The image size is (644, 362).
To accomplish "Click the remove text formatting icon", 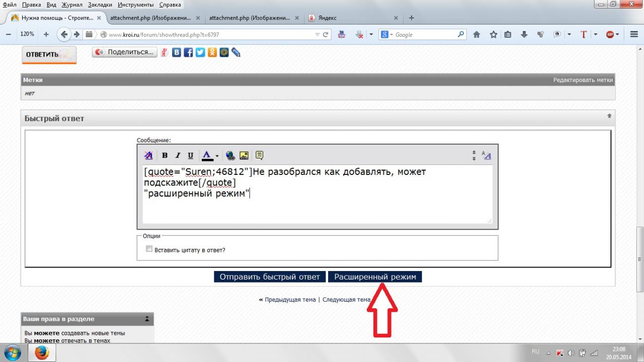I will coord(148,156).
